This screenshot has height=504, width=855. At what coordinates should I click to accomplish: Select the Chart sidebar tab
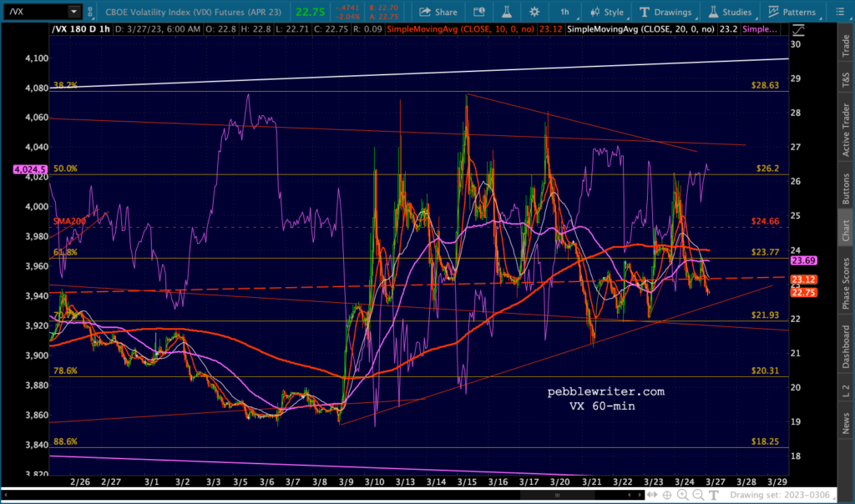846,230
